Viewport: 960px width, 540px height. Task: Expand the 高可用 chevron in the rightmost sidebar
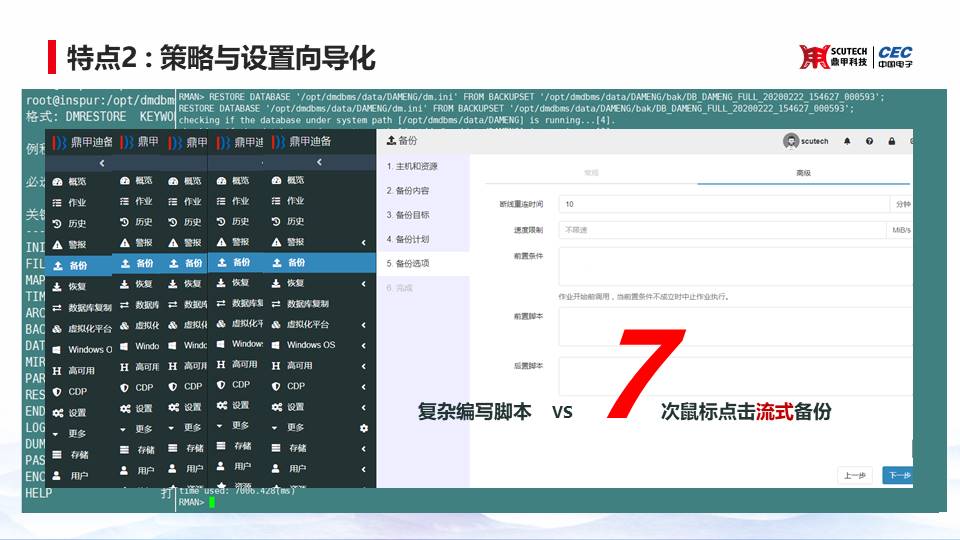pyautogui.click(x=364, y=366)
